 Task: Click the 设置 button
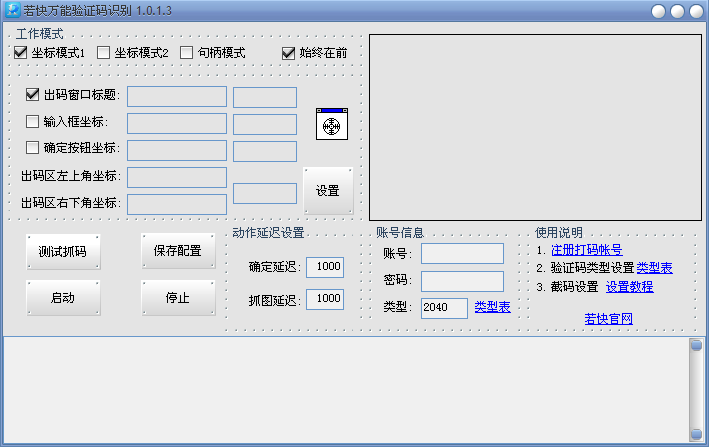click(x=328, y=191)
